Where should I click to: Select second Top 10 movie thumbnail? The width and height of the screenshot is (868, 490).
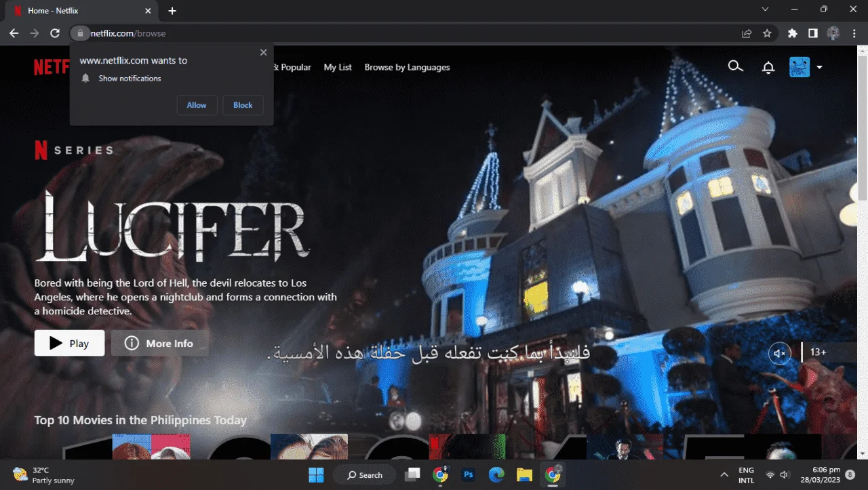309,447
